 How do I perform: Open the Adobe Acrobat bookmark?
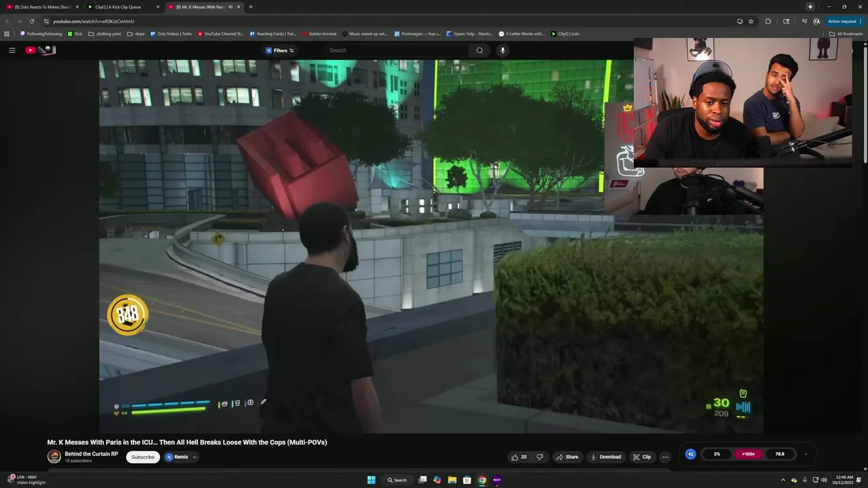pyautogui.click(x=319, y=33)
